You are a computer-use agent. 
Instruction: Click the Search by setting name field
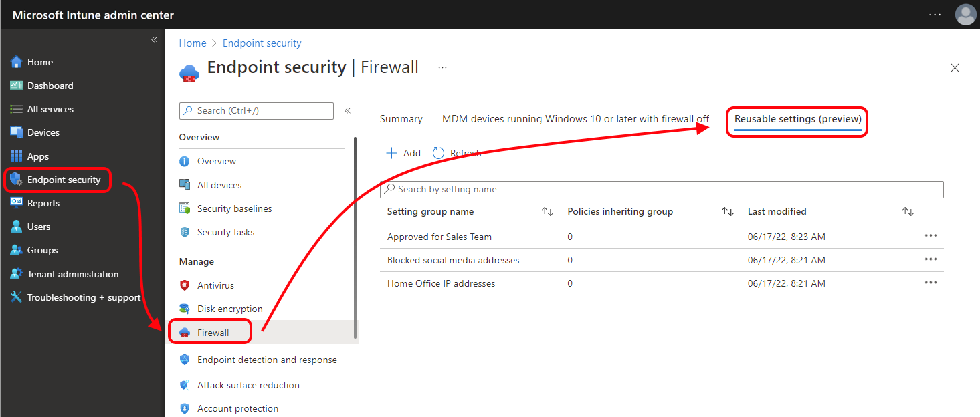661,189
